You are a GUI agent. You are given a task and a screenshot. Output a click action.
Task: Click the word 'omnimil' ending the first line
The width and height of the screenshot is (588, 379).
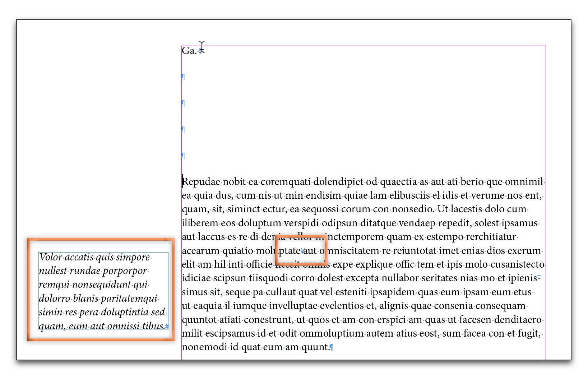[524, 182]
